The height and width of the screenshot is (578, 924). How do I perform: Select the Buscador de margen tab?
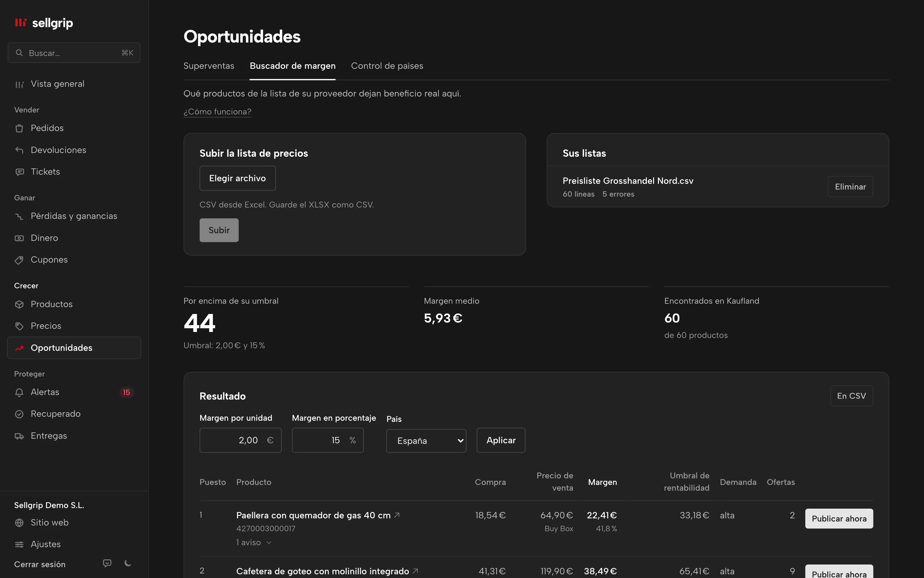coord(293,66)
